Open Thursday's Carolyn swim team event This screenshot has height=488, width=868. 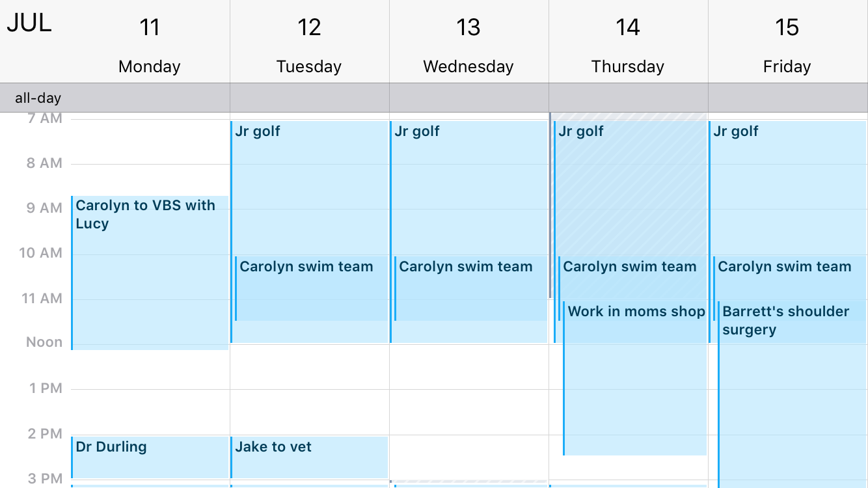pyautogui.click(x=632, y=278)
